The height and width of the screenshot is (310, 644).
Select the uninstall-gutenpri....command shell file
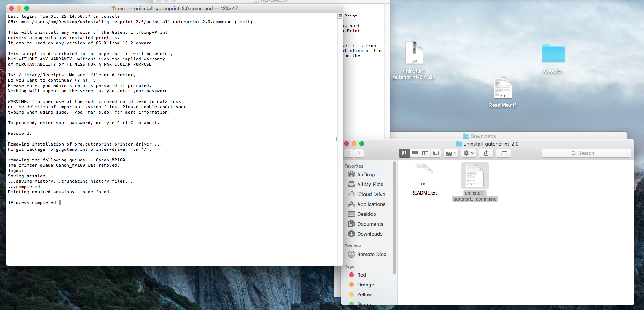point(475,182)
